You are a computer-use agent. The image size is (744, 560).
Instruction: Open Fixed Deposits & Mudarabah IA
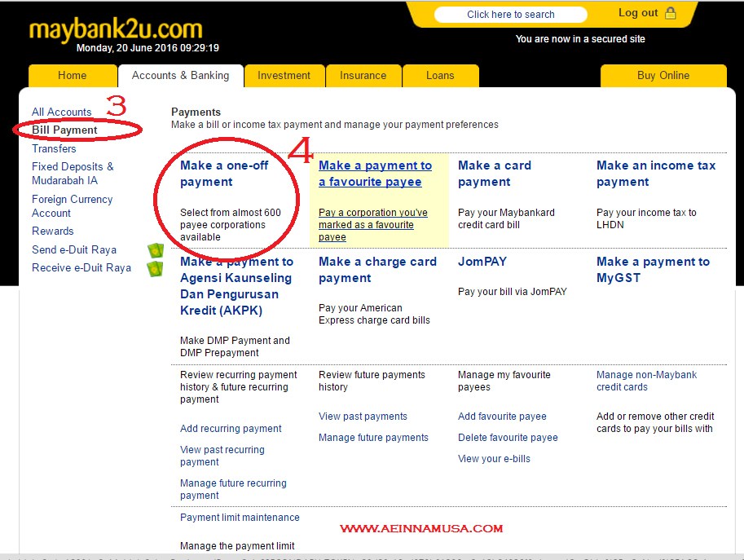[x=73, y=174]
